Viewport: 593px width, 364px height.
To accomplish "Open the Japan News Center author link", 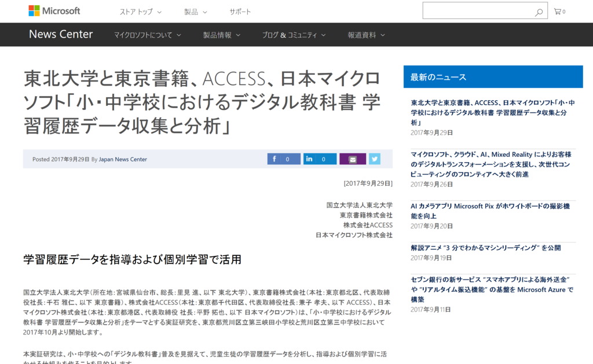I will click(123, 159).
